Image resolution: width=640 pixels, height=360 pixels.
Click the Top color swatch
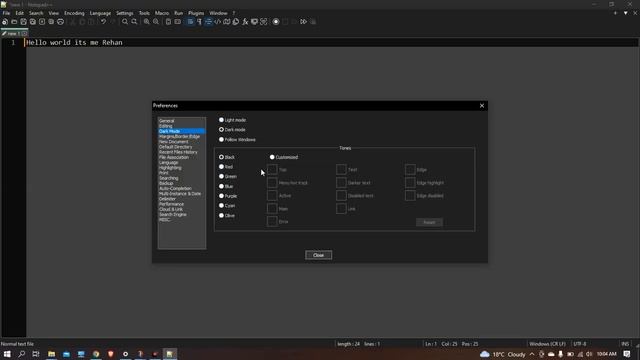coord(272,169)
